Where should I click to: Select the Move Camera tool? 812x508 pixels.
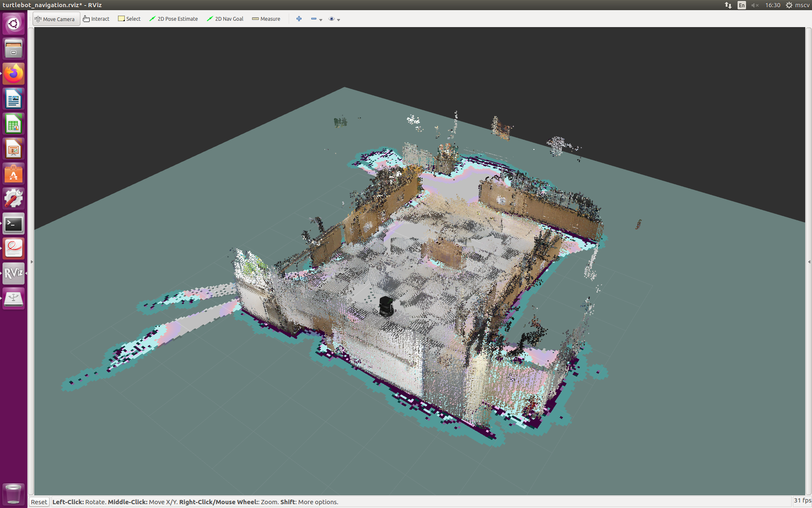tap(55, 19)
